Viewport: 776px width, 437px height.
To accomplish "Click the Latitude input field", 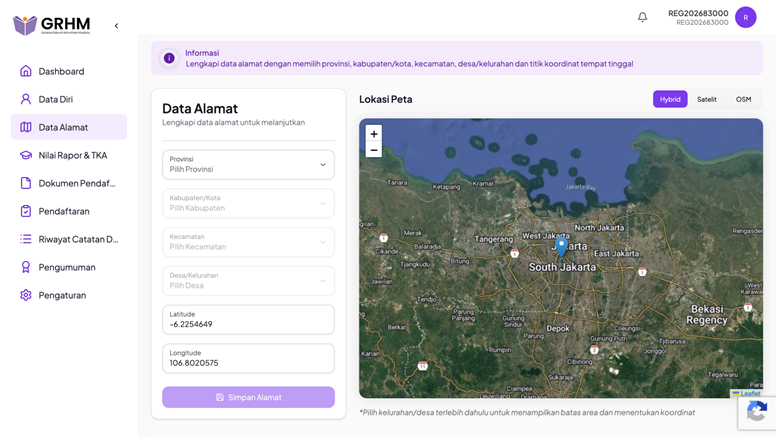I will pyautogui.click(x=248, y=320).
